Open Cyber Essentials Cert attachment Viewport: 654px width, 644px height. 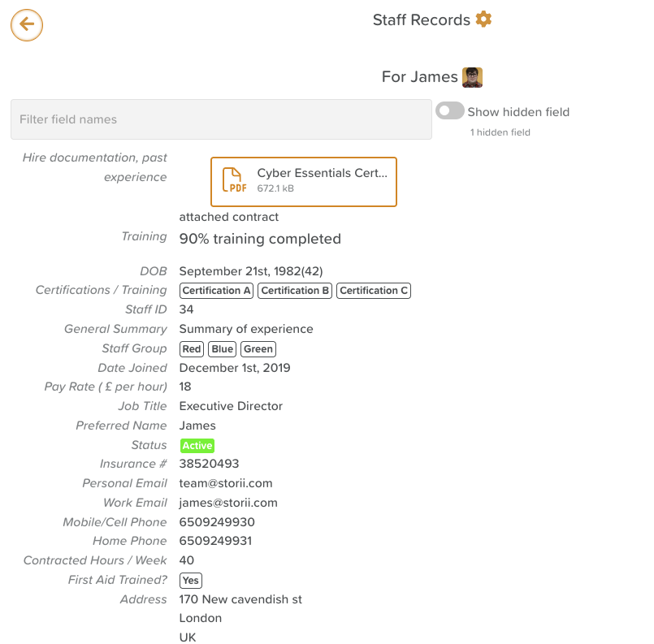(304, 182)
